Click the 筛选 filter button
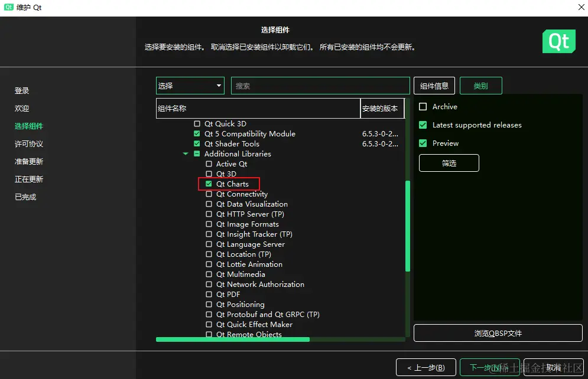This screenshot has height=379, width=588. click(x=449, y=163)
